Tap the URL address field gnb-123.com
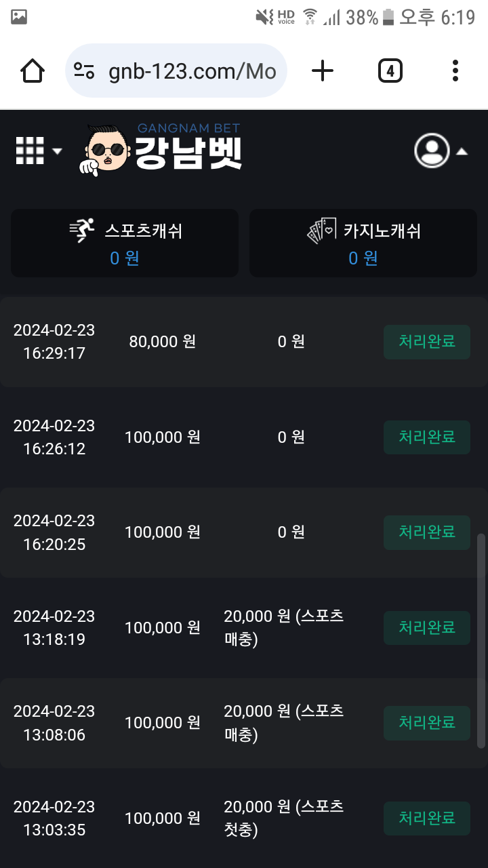The height and width of the screenshot is (868, 488). coord(192,71)
